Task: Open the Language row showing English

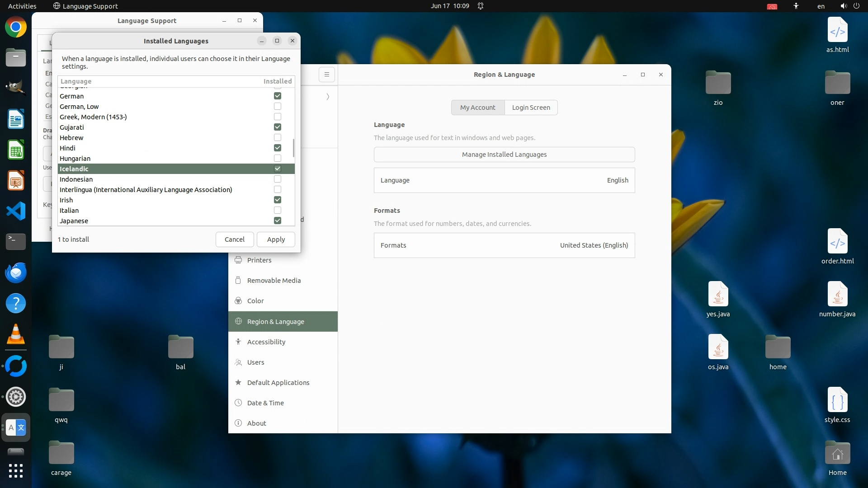Action: pos(504,180)
